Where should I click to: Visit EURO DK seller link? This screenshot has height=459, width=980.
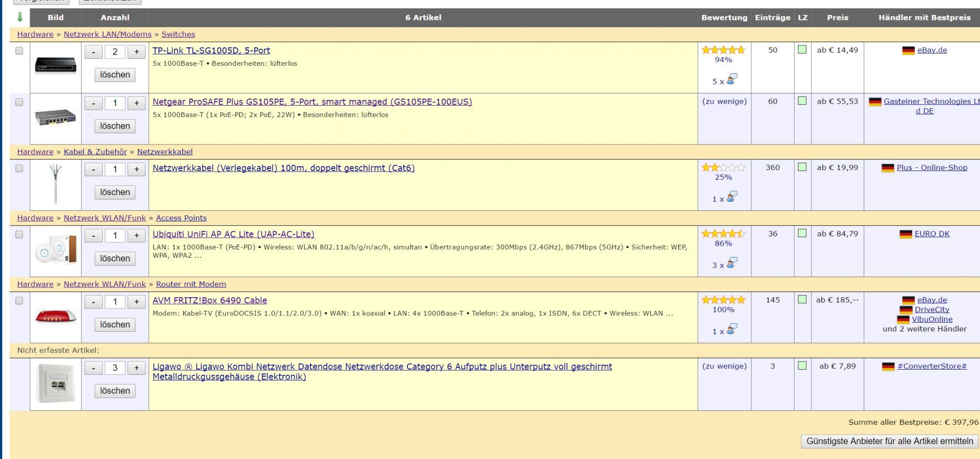(932, 234)
